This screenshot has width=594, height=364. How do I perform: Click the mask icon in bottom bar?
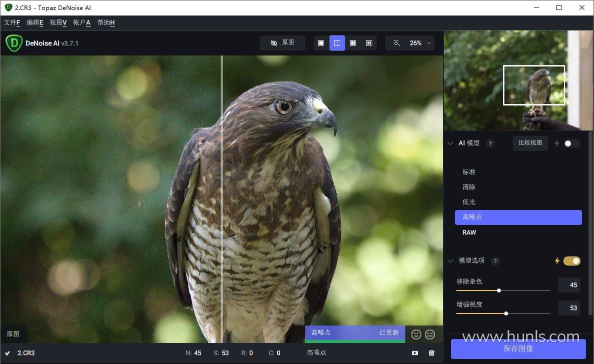(415, 353)
